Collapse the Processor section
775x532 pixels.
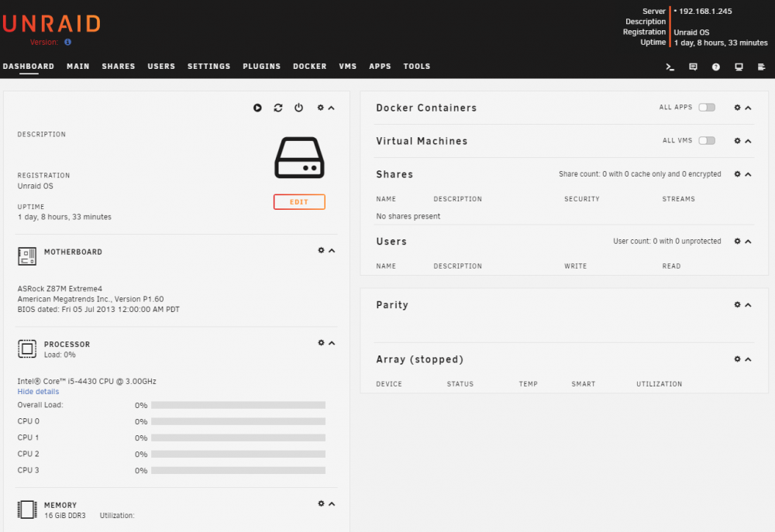tap(332, 343)
